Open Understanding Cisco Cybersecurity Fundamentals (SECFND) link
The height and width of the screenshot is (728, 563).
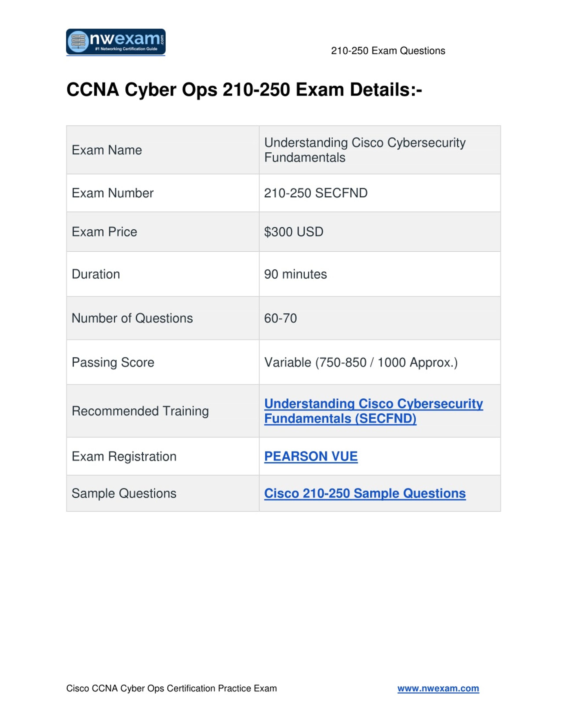pyautogui.click(x=373, y=411)
